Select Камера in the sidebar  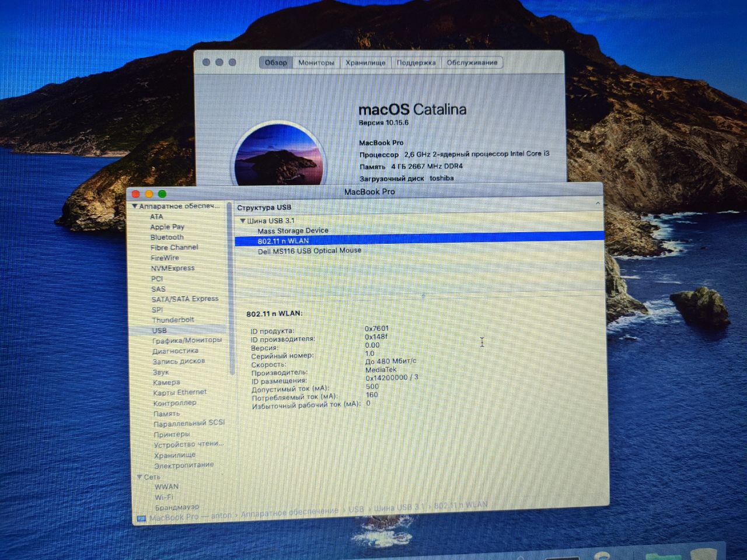tap(166, 382)
